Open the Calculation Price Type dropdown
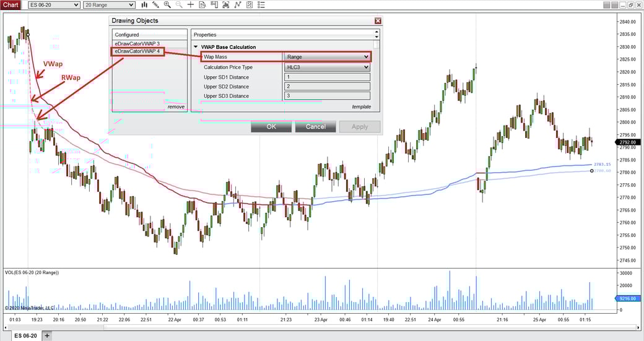The width and height of the screenshot is (644, 341). coord(327,67)
